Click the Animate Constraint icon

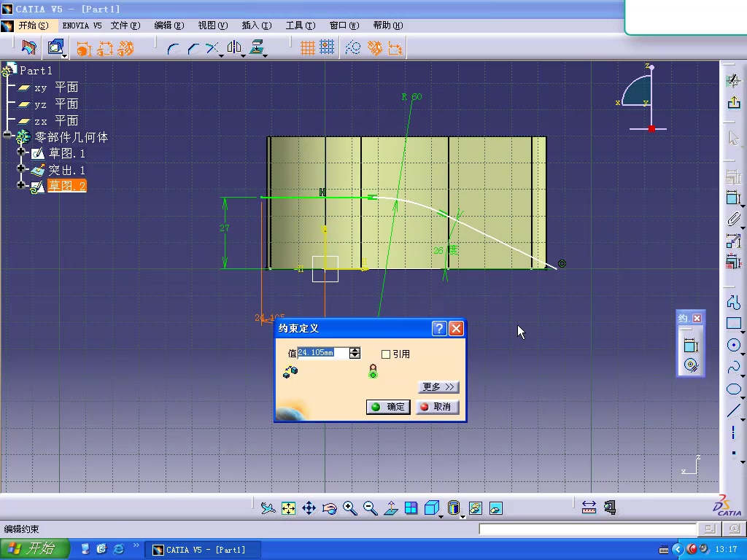click(733, 241)
